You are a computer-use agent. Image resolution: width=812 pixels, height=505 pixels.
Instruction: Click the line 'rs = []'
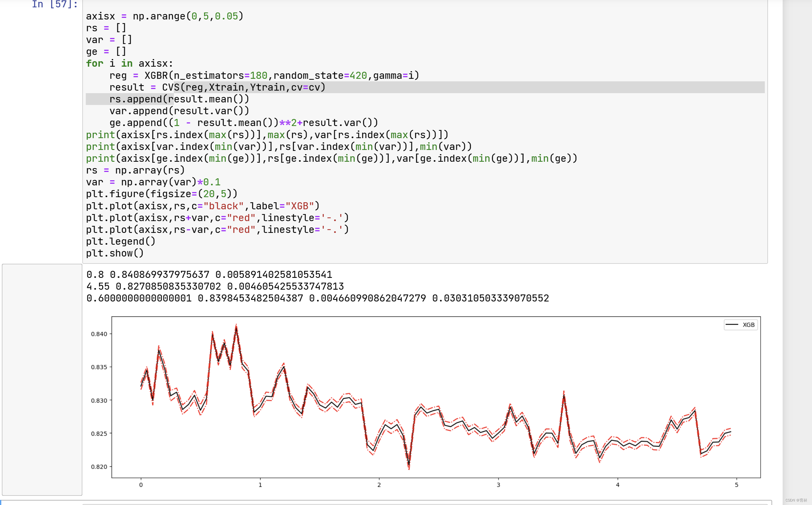point(106,28)
